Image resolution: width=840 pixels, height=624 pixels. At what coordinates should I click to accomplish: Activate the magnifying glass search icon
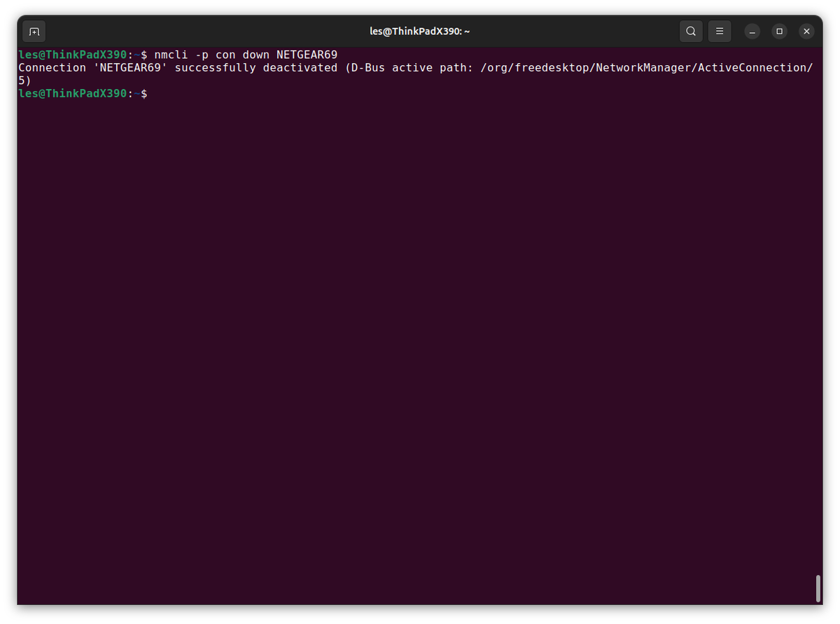(x=690, y=31)
